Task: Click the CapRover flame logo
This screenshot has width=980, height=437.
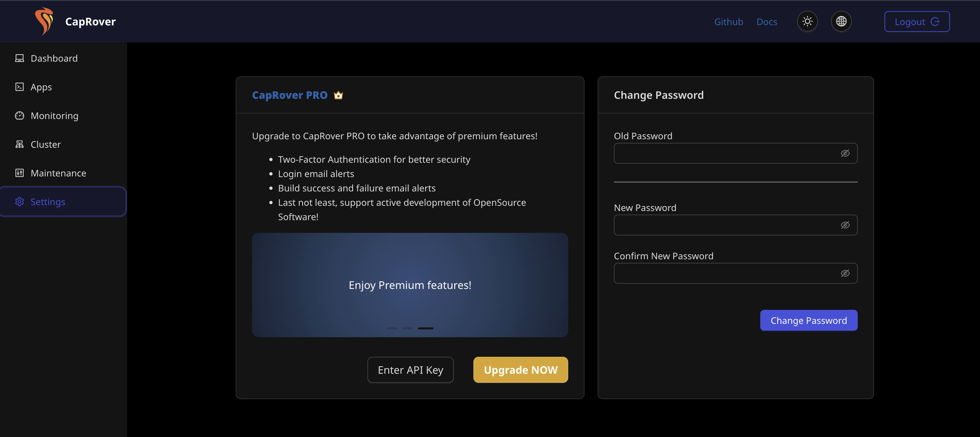Action: pyautogui.click(x=44, y=21)
